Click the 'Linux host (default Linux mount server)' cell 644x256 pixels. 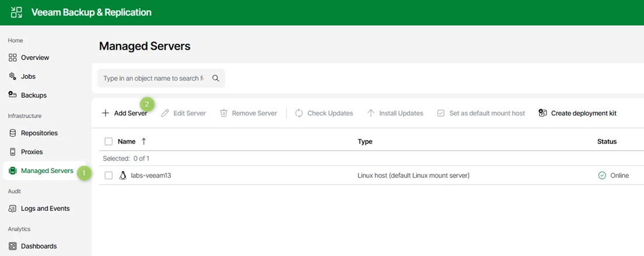click(414, 175)
